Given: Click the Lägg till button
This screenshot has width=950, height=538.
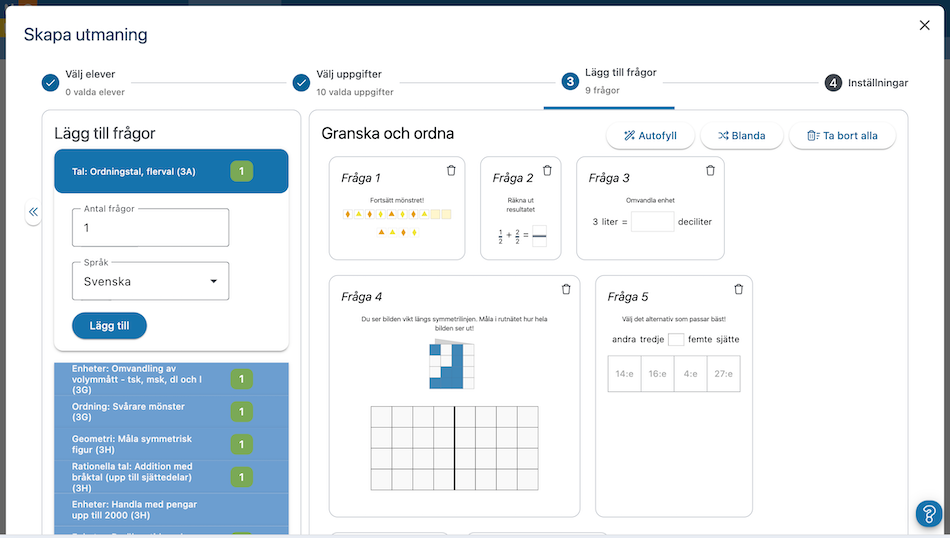Looking at the screenshot, I should click(109, 326).
